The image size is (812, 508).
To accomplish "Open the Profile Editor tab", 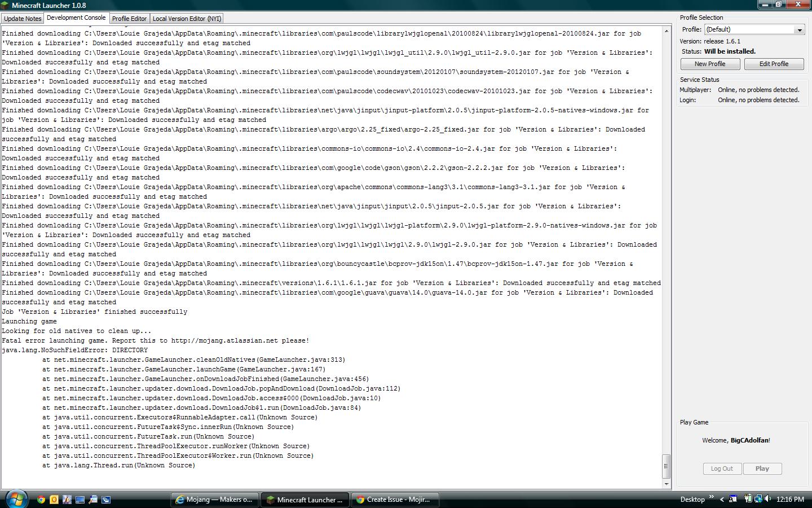I will (129, 19).
